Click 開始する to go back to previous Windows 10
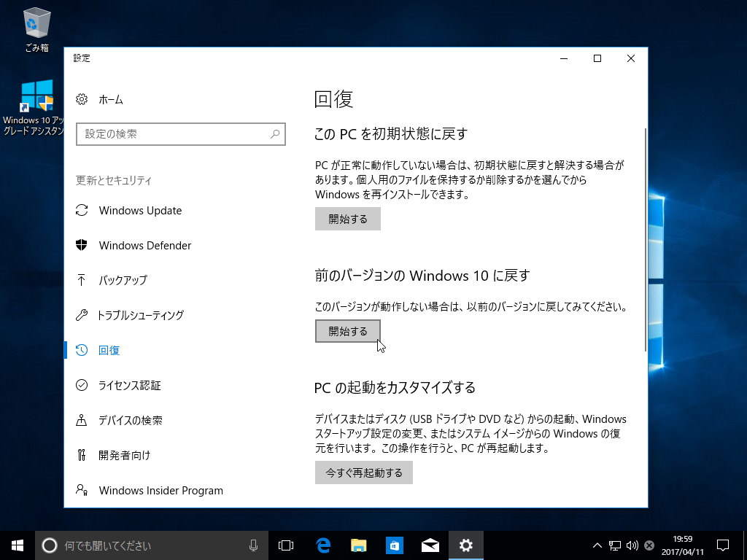This screenshot has height=560, width=747. pyautogui.click(x=347, y=330)
